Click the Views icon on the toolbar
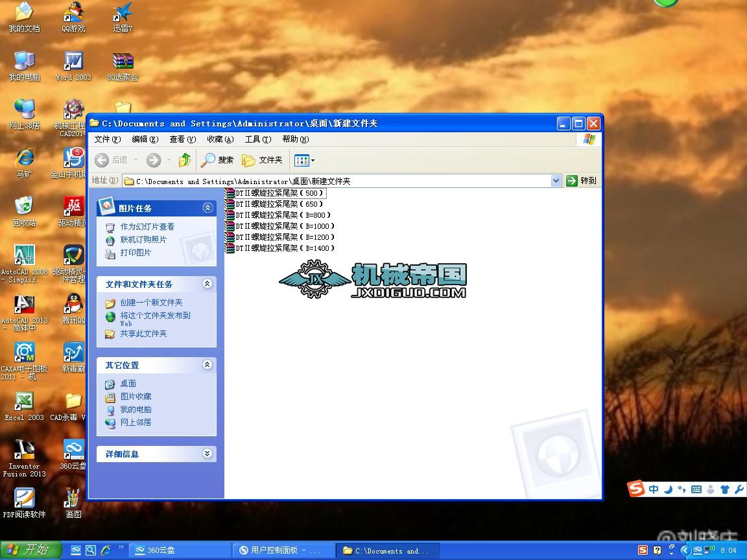 [x=302, y=160]
